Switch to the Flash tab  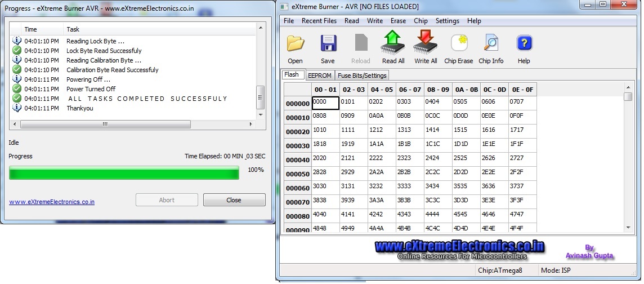point(293,75)
